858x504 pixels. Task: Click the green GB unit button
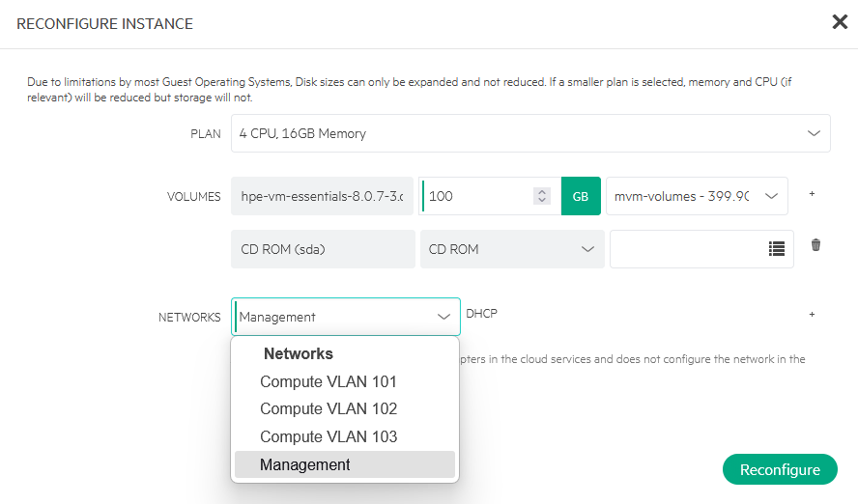(x=581, y=196)
